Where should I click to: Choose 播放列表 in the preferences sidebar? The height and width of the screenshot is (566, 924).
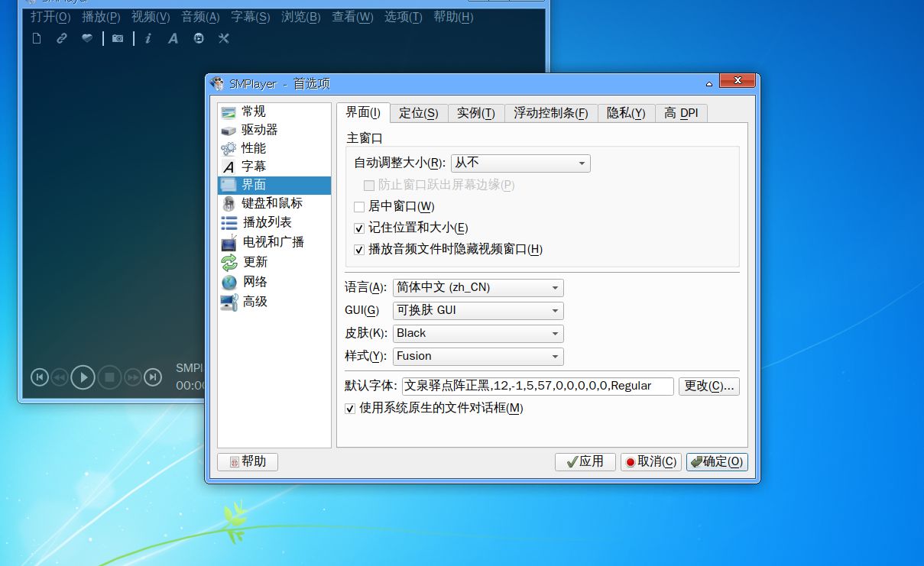tap(274, 222)
